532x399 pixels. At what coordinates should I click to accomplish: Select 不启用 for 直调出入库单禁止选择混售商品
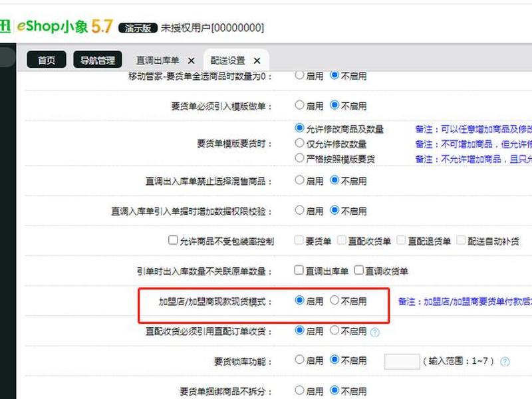(334, 180)
